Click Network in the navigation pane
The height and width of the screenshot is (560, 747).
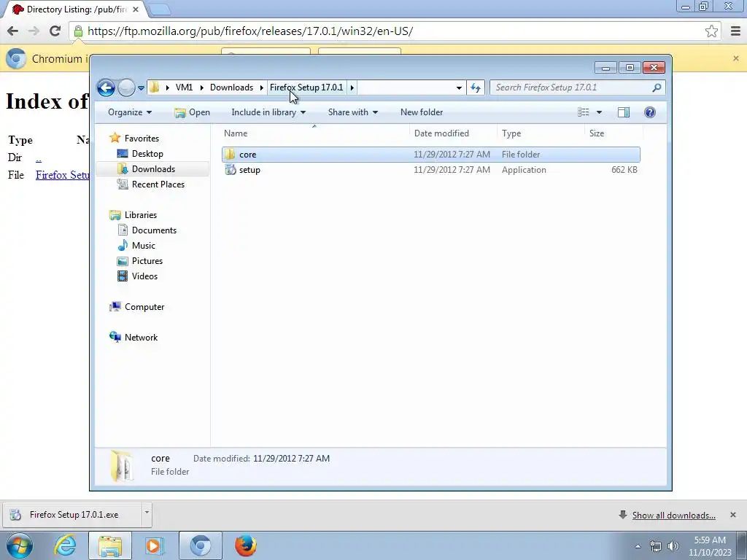[141, 338]
